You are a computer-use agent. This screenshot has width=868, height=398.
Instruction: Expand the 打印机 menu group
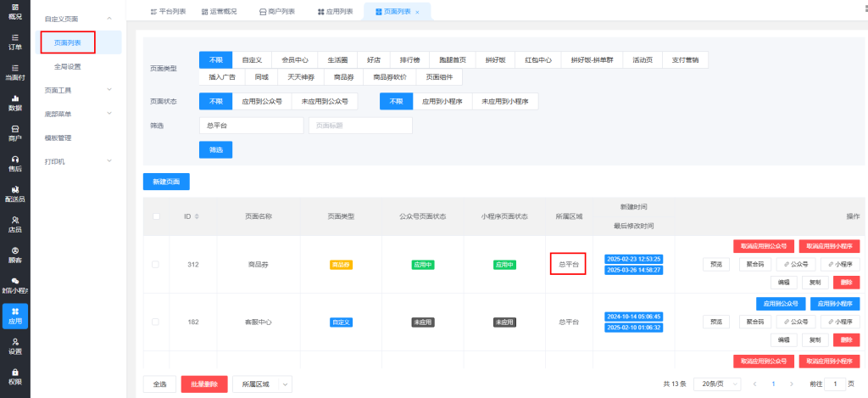[108, 161]
